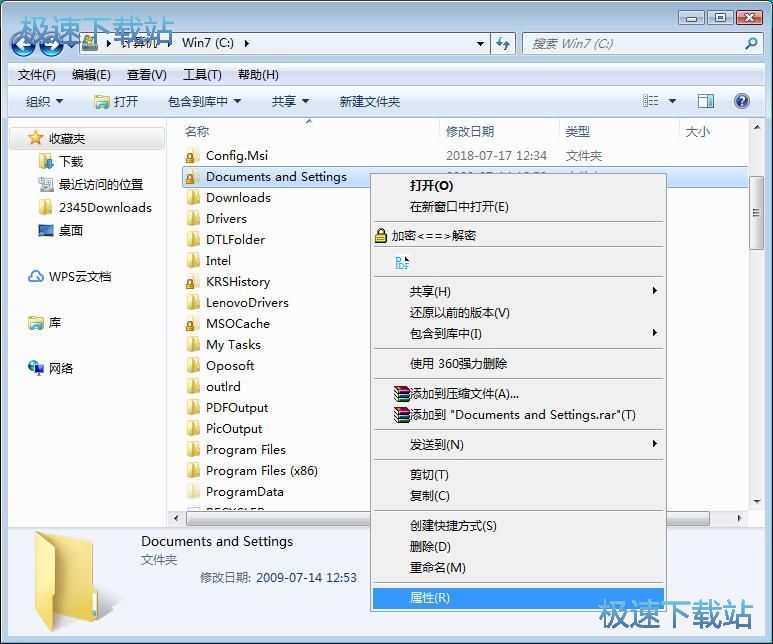773x644 pixels.
Task: Click the 下载 folder icon
Action: click(x=46, y=161)
